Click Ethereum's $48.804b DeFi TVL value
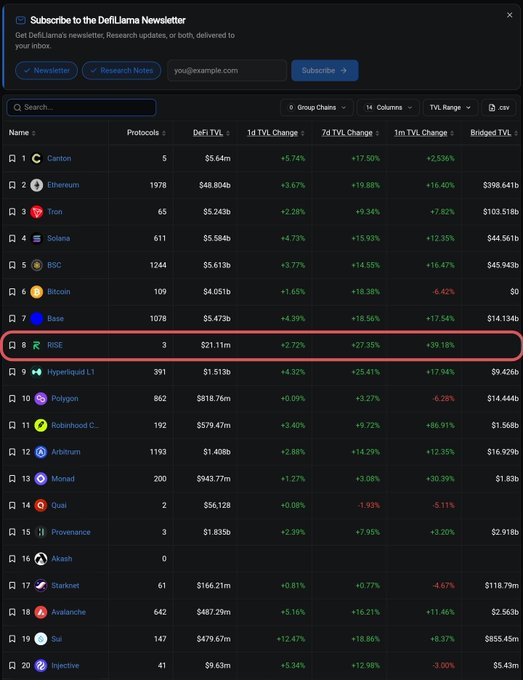523x680 pixels. point(215,185)
